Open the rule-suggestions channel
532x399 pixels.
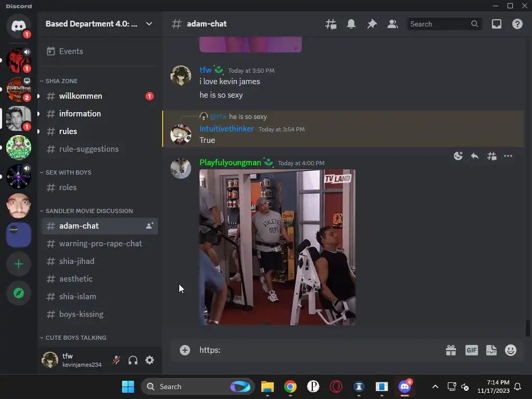[x=99, y=149]
